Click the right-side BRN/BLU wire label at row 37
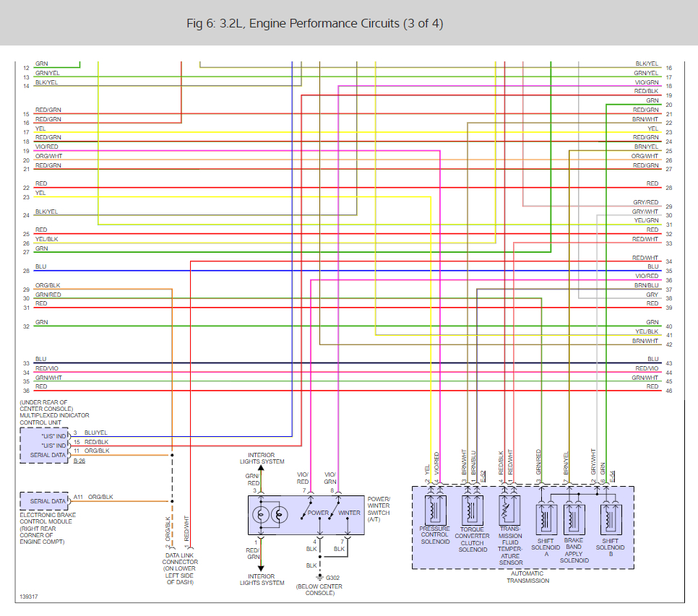 [x=647, y=285]
